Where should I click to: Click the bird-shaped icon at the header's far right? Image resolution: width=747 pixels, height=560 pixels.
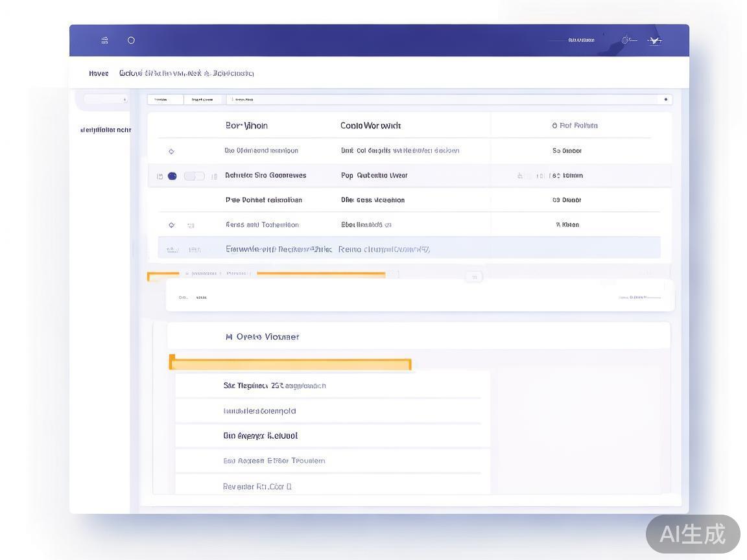point(655,41)
